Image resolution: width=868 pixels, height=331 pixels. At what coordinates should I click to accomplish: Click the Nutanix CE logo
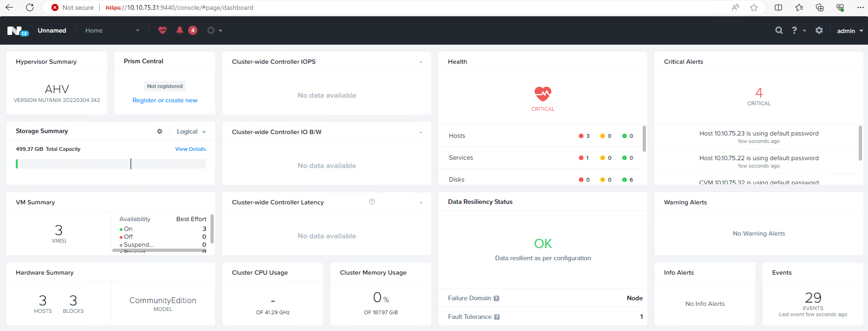18,31
